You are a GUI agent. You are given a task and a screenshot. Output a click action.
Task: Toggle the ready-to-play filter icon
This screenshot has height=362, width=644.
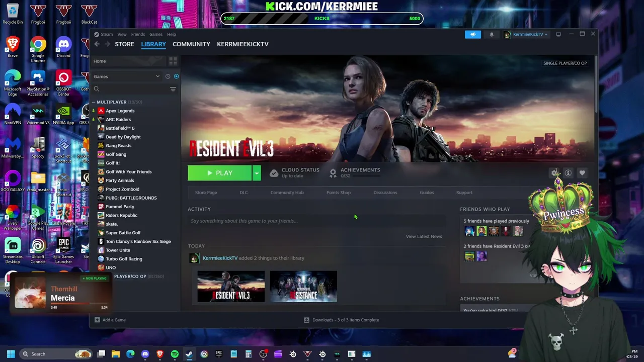click(176, 76)
